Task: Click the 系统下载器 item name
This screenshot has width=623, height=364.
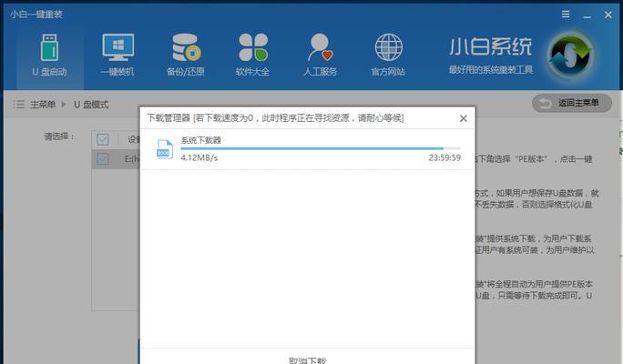Action: click(200, 140)
